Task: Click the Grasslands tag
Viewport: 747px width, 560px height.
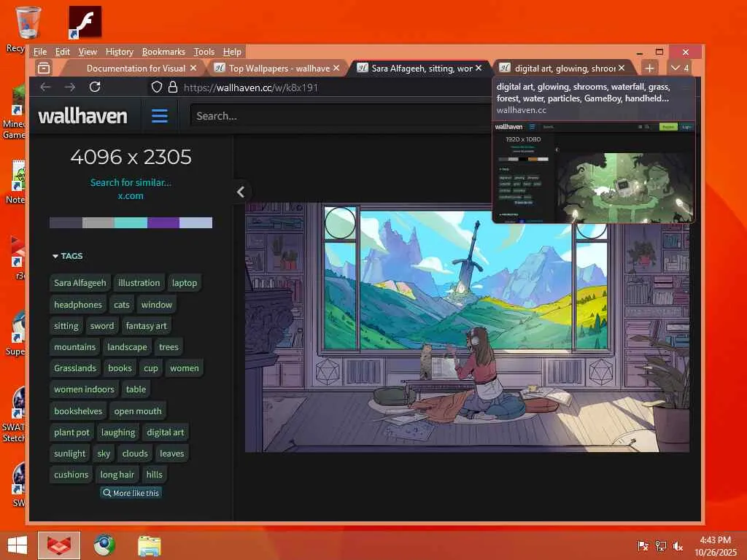Action: pyautogui.click(x=75, y=368)
